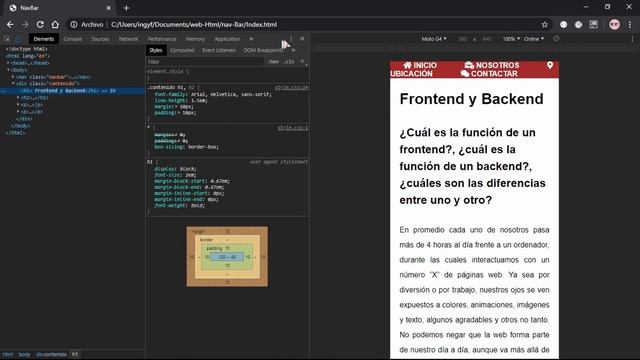Select the Event Listeners subtab
The height and width of the screenshot is (360, 640).
219,50
